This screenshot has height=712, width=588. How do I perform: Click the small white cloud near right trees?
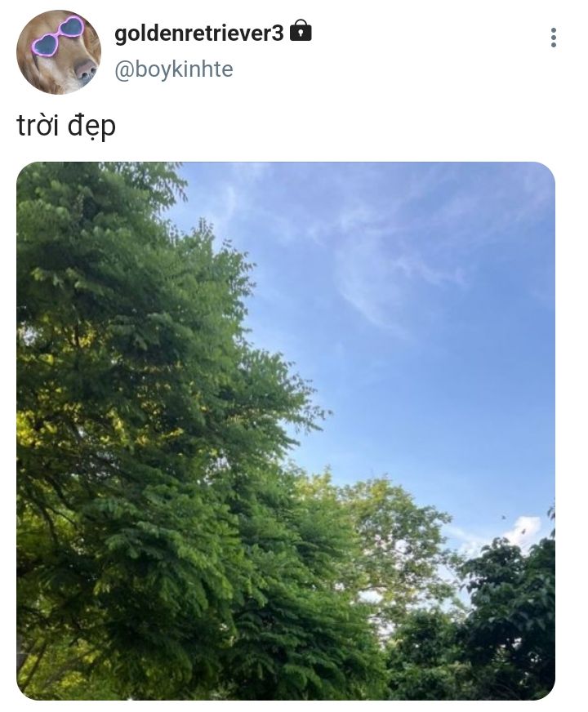point(524,531)
